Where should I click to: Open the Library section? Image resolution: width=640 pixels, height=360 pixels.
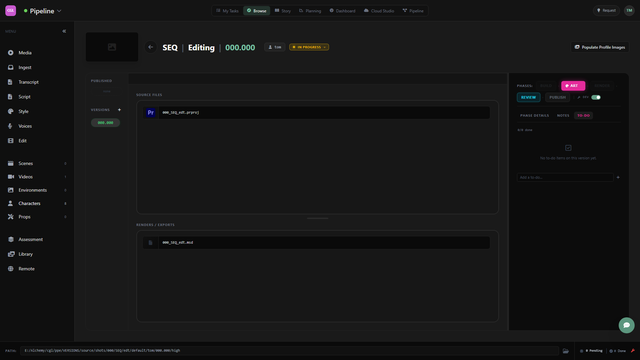[x=25, y=254]
